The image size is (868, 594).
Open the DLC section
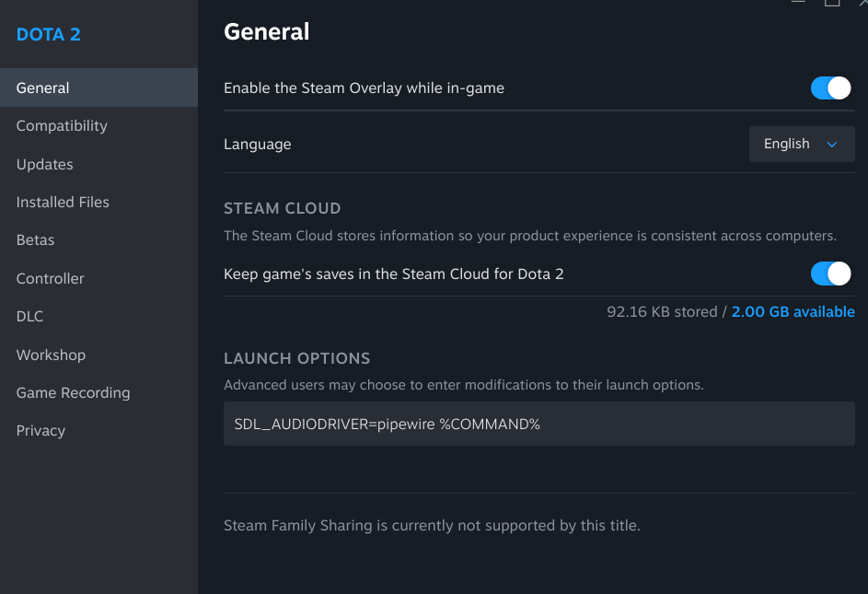pyautogui.click(x=98, y=317)
